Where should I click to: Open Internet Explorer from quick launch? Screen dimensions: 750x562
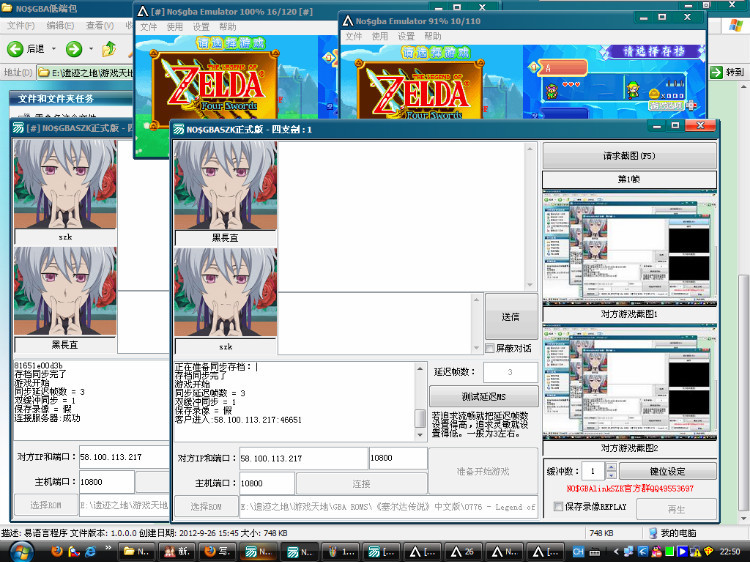point(90,551)
